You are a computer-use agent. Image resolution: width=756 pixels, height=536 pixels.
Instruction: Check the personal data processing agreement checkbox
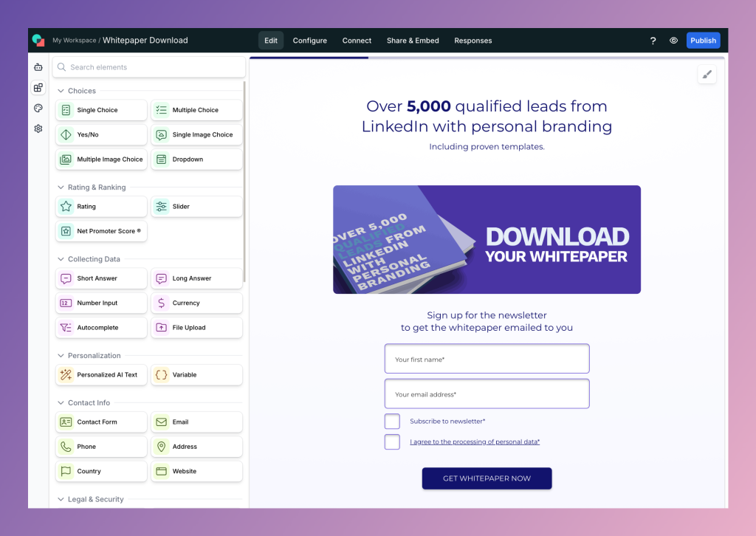(x=392, y=441)
